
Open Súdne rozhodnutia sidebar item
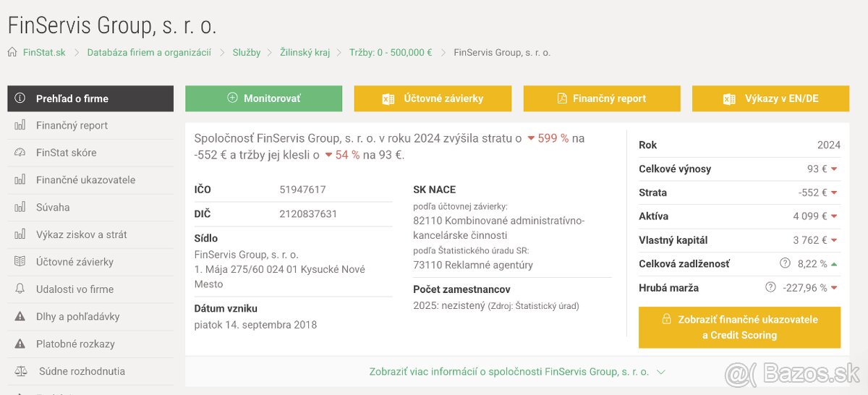(x=90, y=371)
